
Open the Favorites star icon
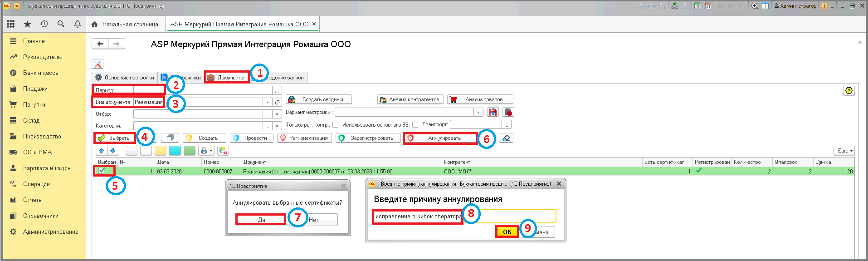[x=28, y=24]
